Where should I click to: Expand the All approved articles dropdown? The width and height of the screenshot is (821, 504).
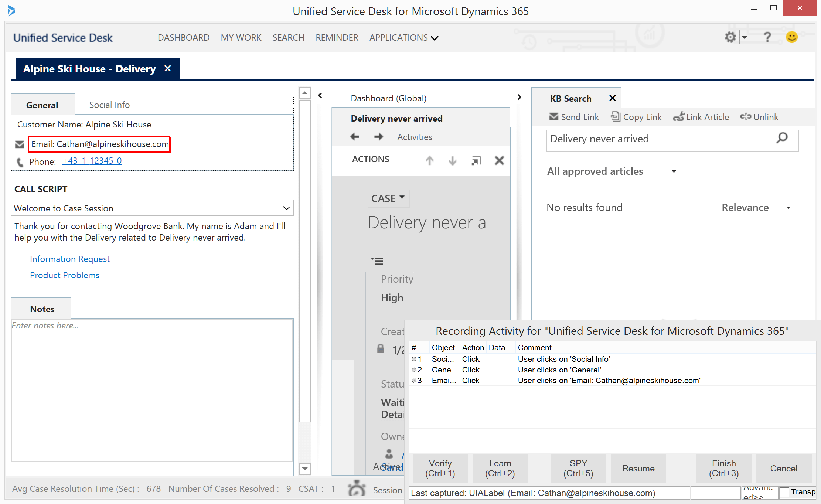tap(674, 171)
